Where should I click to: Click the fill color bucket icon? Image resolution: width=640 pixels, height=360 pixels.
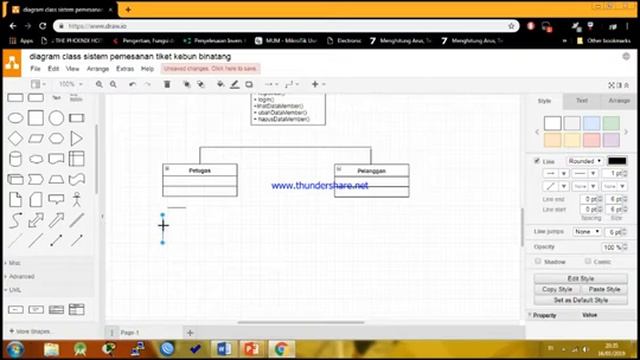point(220,84)
